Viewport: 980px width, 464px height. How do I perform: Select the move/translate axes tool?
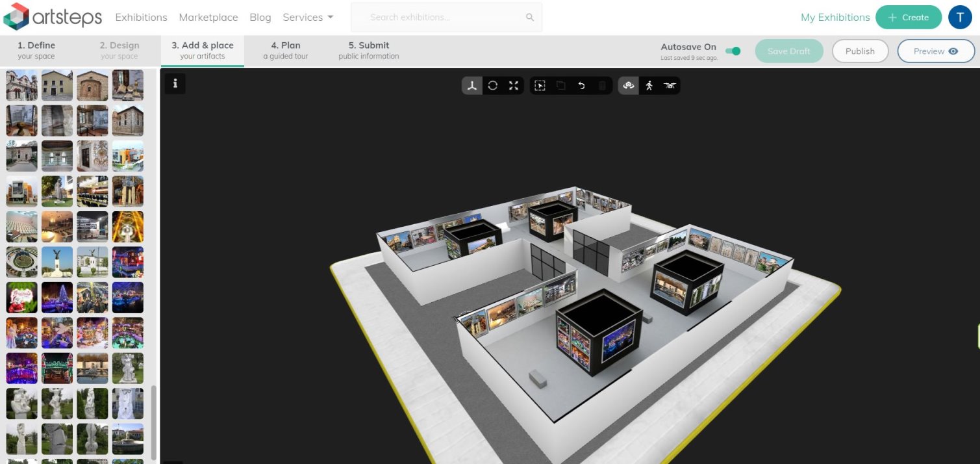(x=472, y=86)
